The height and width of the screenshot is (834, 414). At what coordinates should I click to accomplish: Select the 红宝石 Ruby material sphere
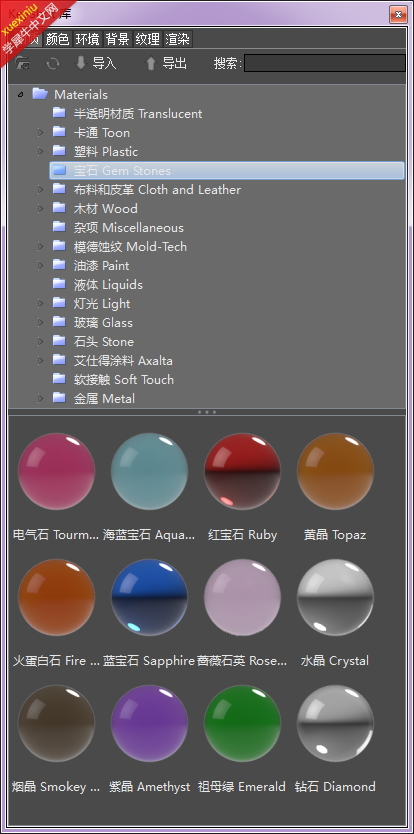[x=243, y=471]
